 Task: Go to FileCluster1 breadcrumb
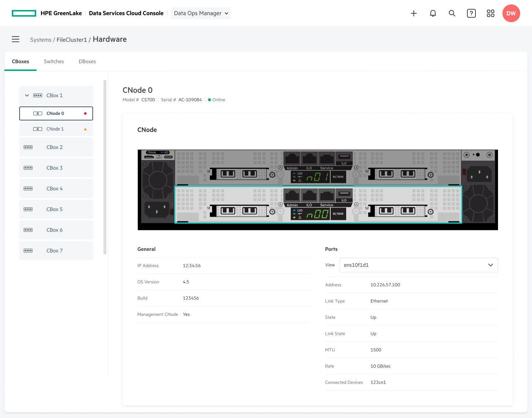[x=72, y=40]
